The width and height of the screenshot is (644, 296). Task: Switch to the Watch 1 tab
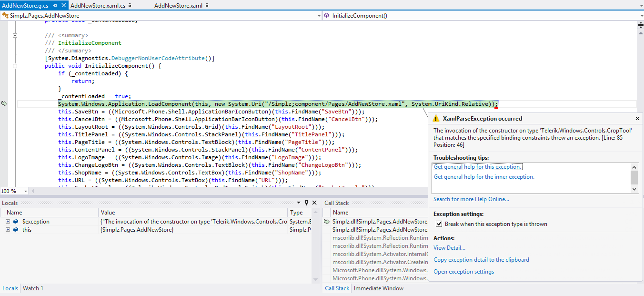coord(33,288)
